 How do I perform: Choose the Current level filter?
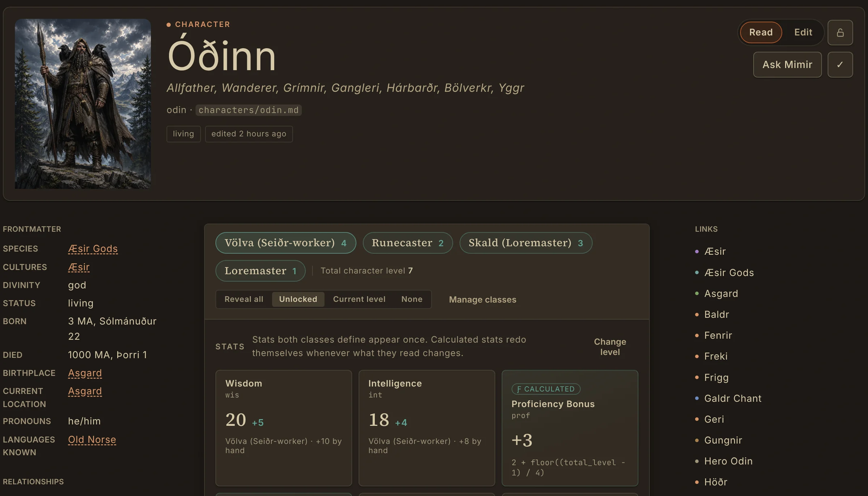point(359,300)
